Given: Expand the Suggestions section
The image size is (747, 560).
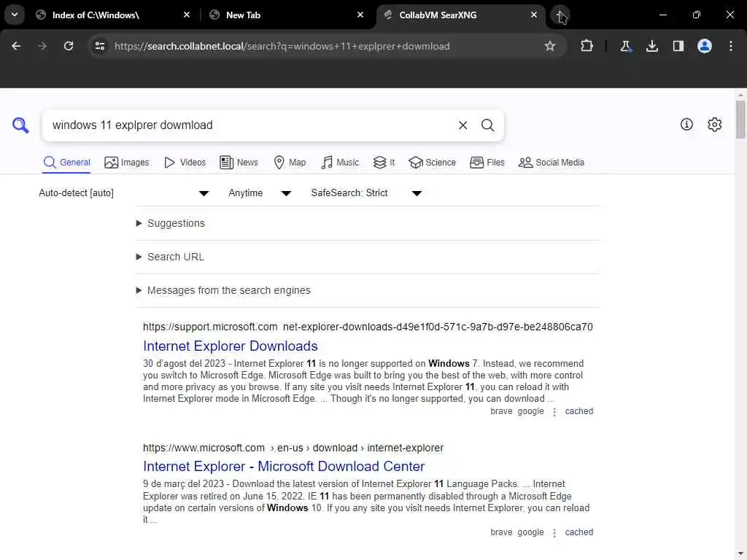Looking at the screenshot, I should click(x=171, y=223).
